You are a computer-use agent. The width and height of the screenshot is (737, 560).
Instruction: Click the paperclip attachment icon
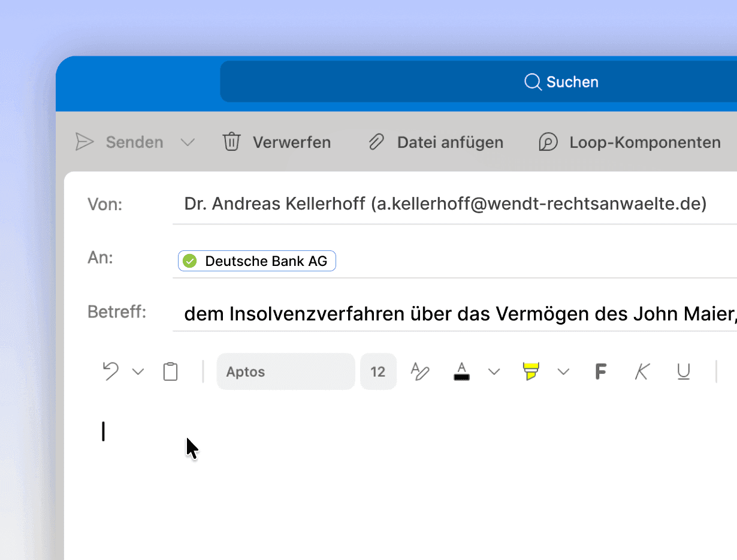pos(376,142)
